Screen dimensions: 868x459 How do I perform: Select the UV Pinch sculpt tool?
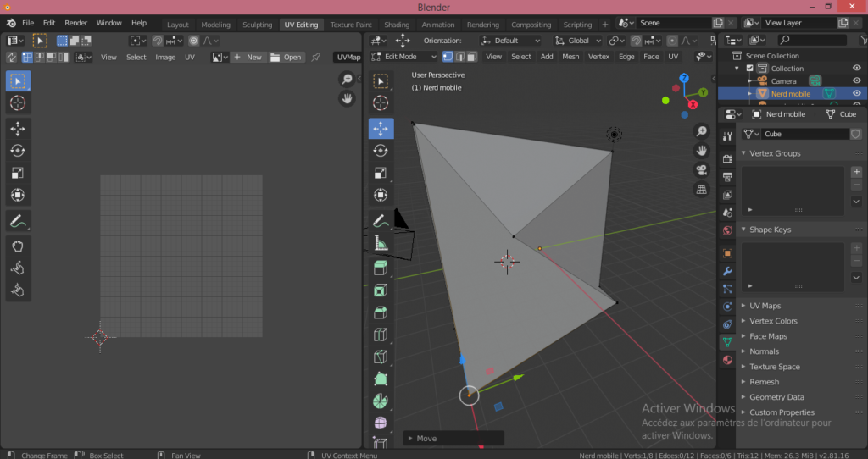(18, 290)
